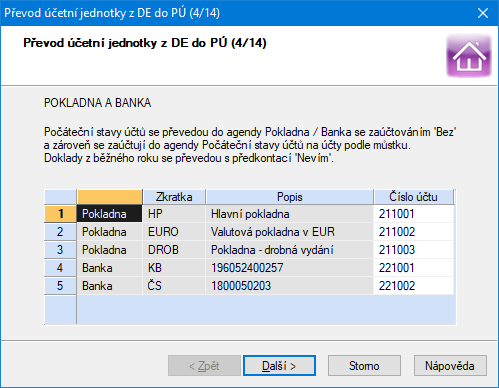499x388 pixels.
Task: Select Banka cell in the KB row
Action: click(110, 268)
